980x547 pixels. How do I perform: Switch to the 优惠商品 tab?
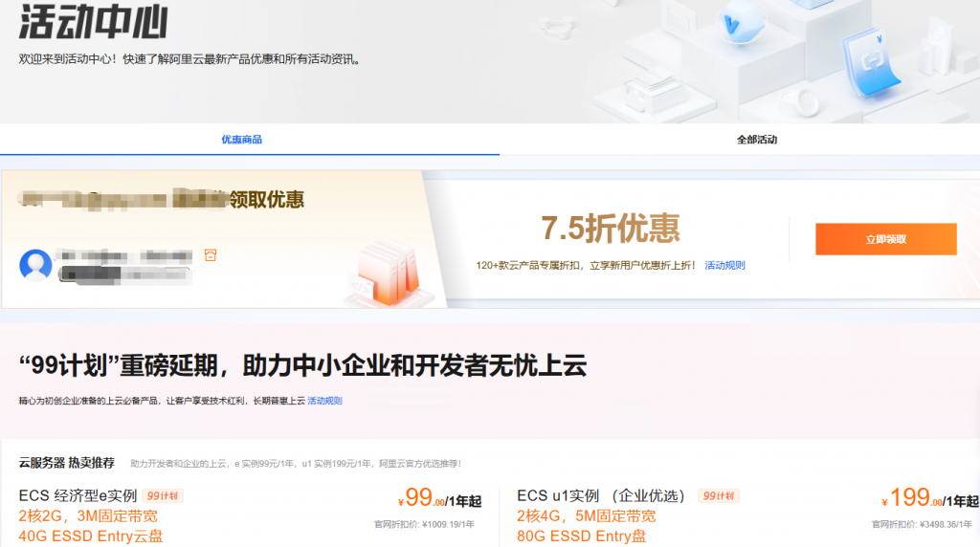tap(241, 140)
